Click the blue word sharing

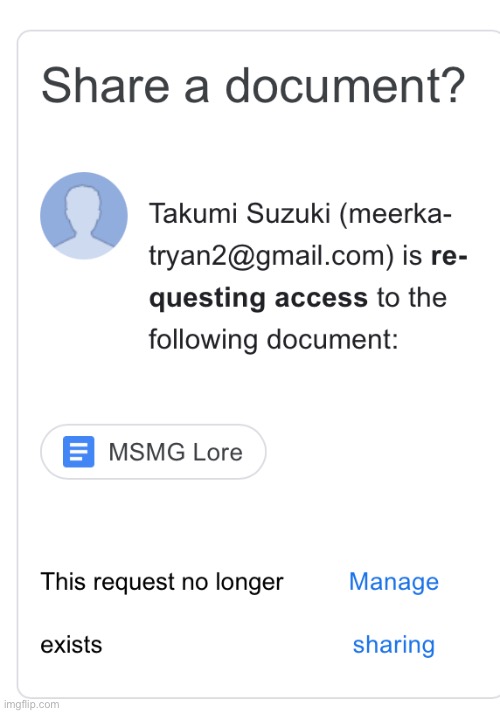[x=394, y=645]
